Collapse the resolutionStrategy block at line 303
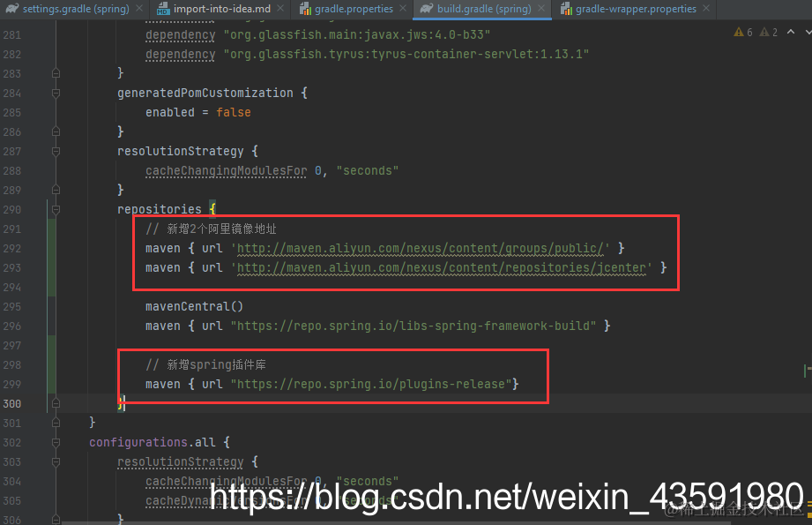812x525 pixels. 56,461
